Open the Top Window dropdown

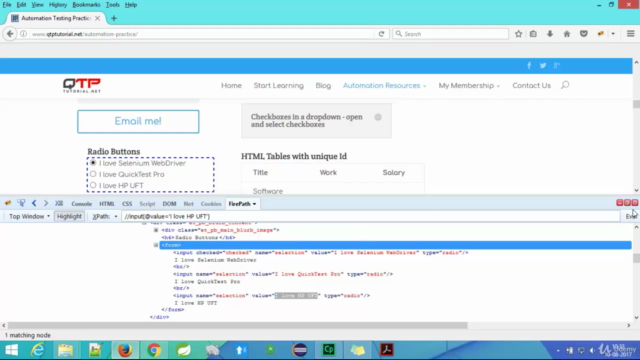click(29, 216)
